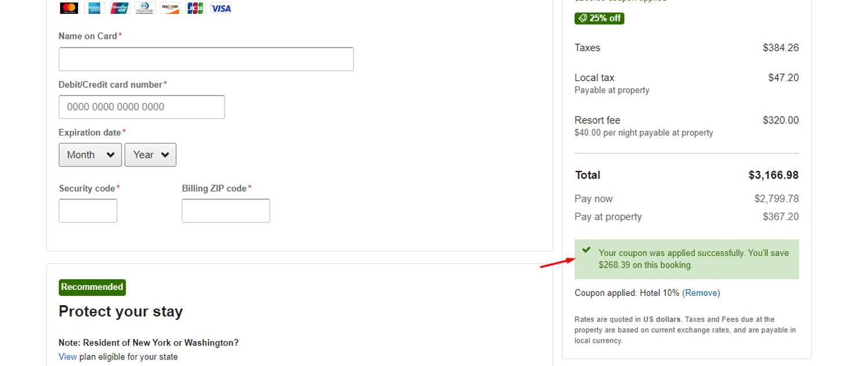Click the Recommended badge

coord(92,287)
